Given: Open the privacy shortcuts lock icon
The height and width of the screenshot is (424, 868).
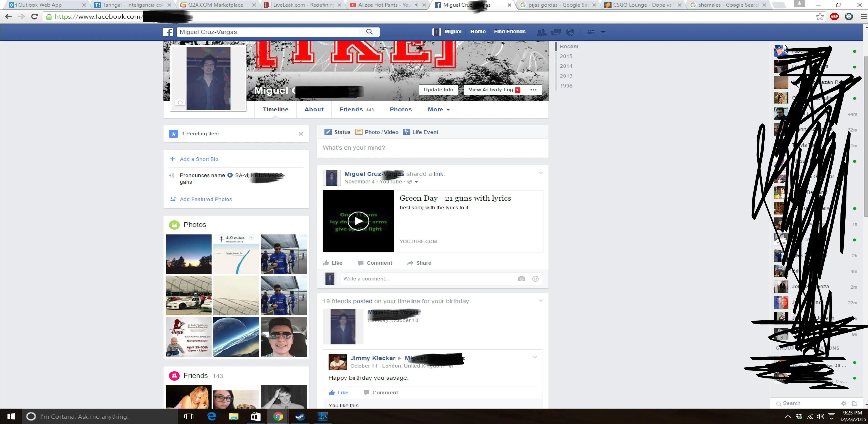Looking at the screenshot, I should pos(591,32).
